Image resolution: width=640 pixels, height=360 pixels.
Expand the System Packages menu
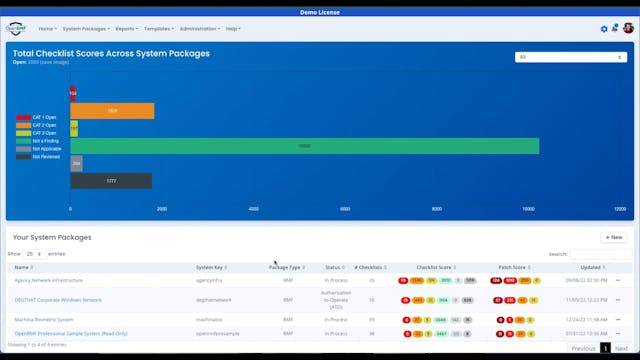(86, 29)
